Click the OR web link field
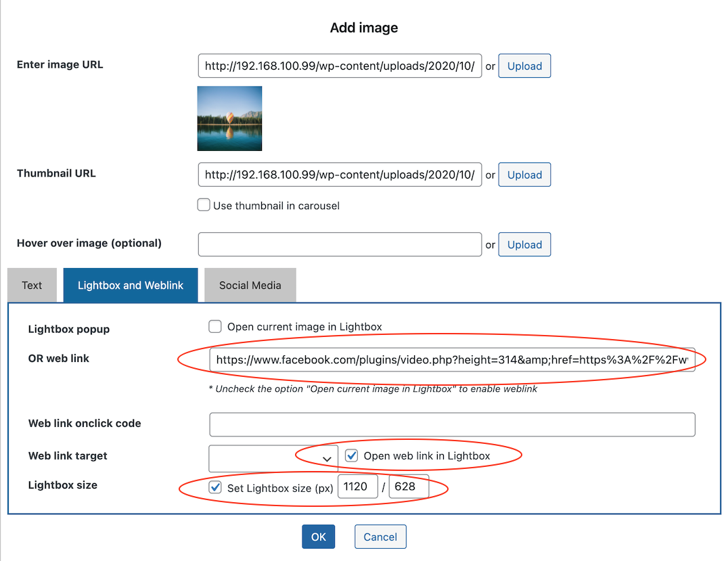The height and width of the screenshot is (561, 728). click(x=451, y=360)
